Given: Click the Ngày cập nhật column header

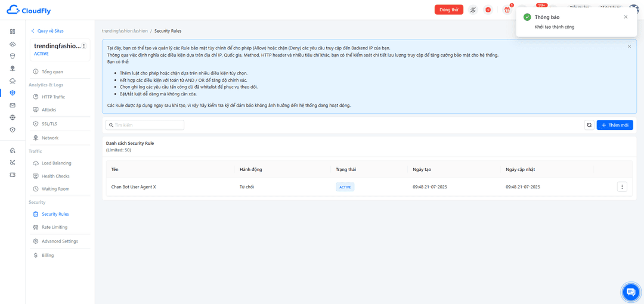Looking at the screenshot, I should [x=521, y=169].
